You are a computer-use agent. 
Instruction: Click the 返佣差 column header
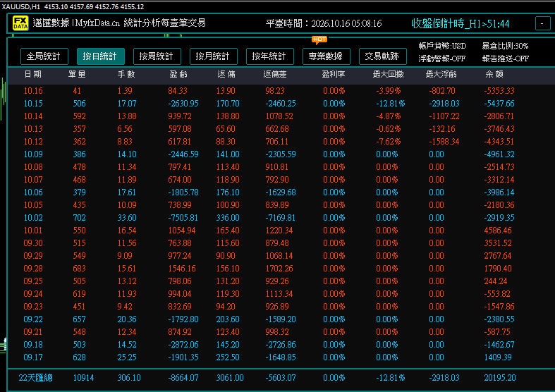point(274,74)
